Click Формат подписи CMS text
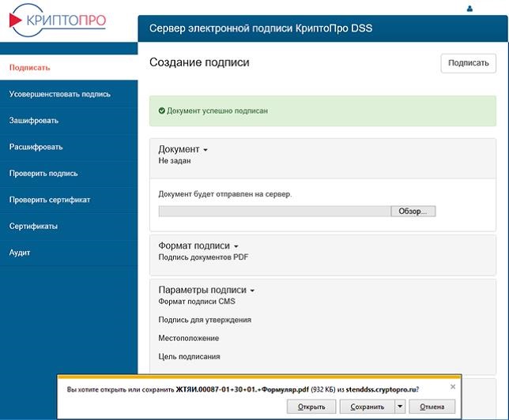509x420 pixels. (x=197, y=302)
